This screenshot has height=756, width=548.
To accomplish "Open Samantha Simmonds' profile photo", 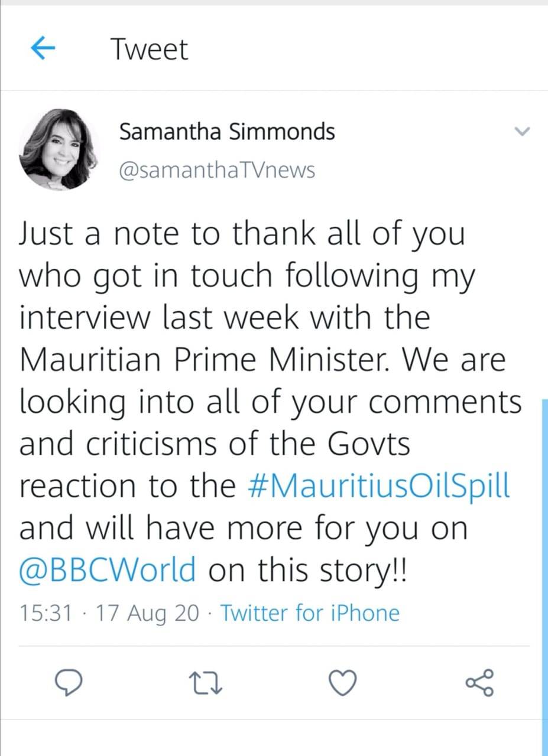I will click(58, 149).
